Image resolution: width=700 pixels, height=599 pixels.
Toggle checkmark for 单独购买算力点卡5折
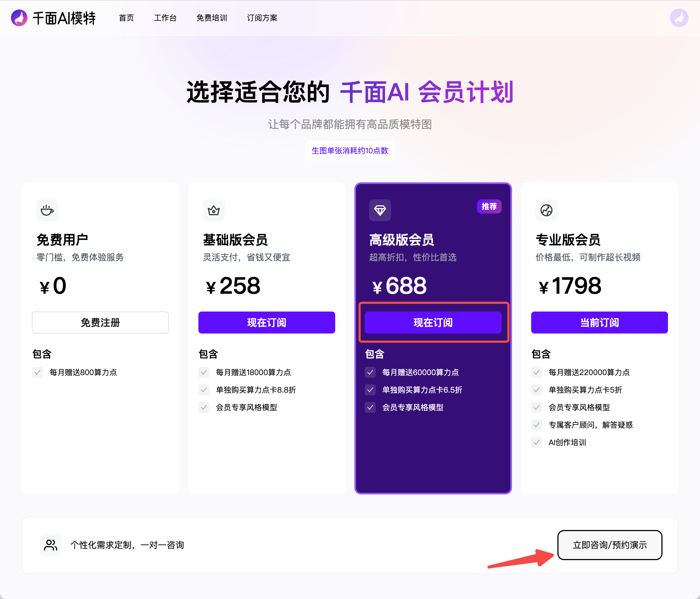[x=536, y=390]
